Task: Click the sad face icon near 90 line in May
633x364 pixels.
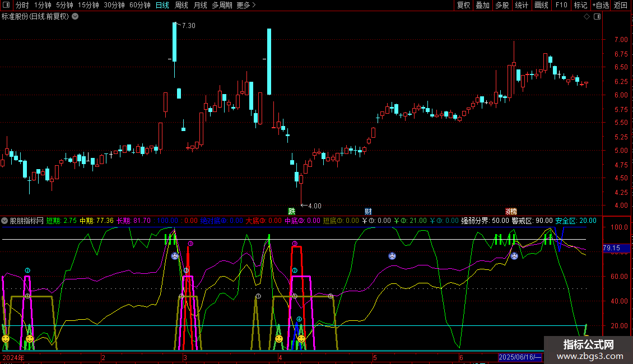Action: click(x=392, y=256)
